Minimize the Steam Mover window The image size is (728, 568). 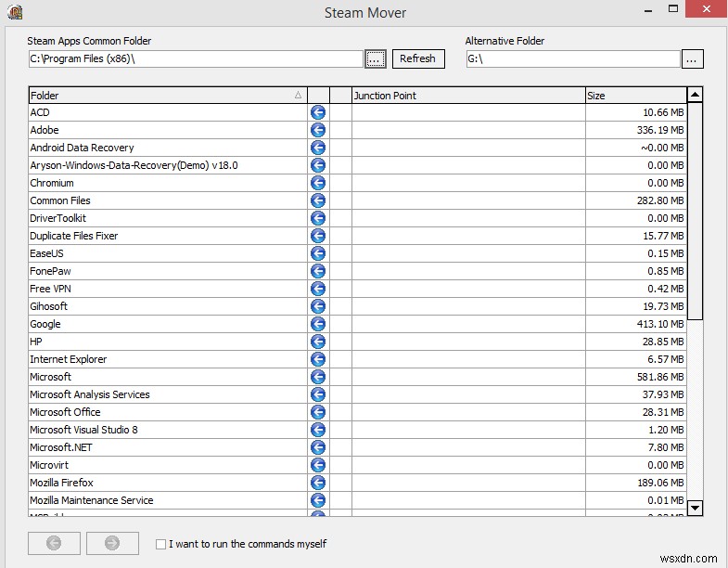648,10
